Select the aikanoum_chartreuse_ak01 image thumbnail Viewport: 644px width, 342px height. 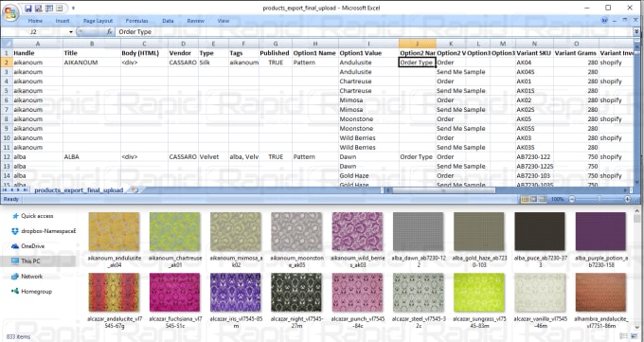[174, 232]
